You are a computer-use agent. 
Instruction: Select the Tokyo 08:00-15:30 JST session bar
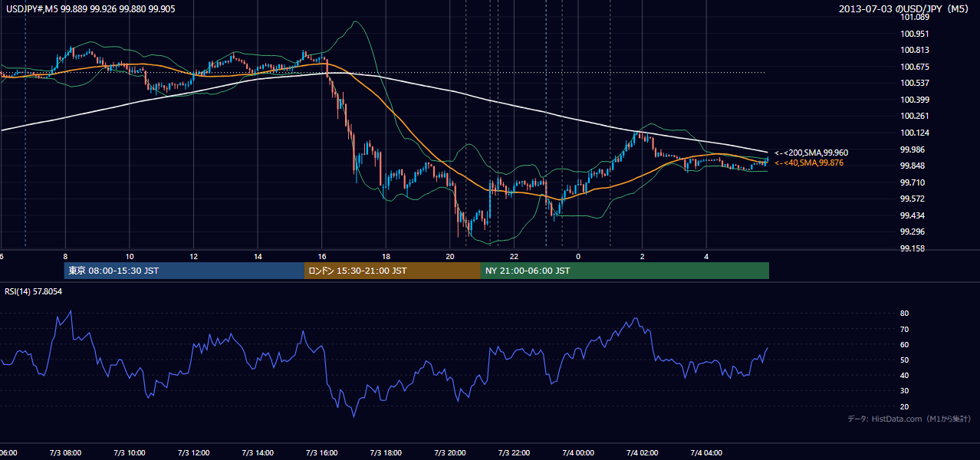tap(184, 271)
